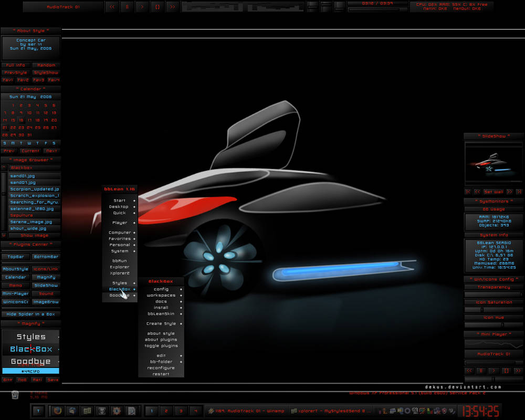Click the Image Browser up arrow

[x=4, y=167]
